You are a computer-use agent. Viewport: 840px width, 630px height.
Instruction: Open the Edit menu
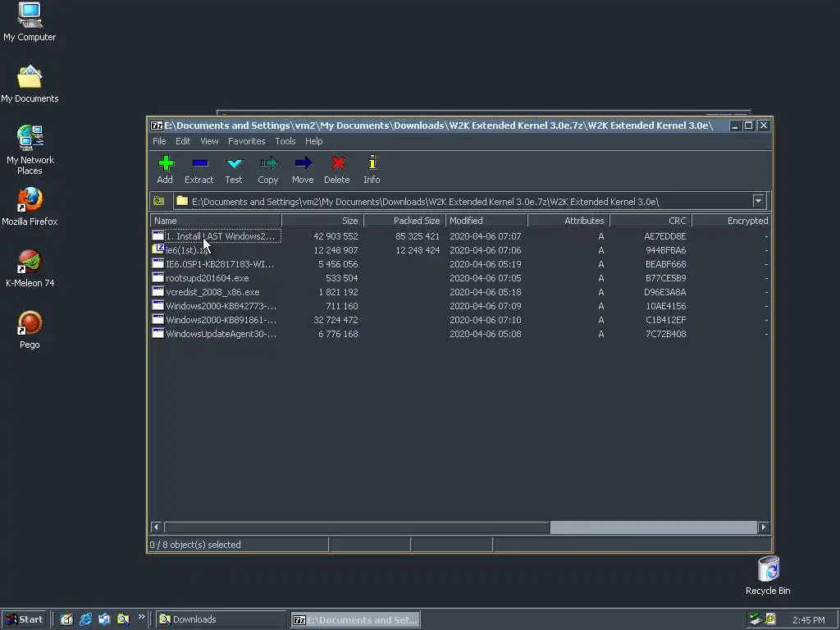pos(183,141)
